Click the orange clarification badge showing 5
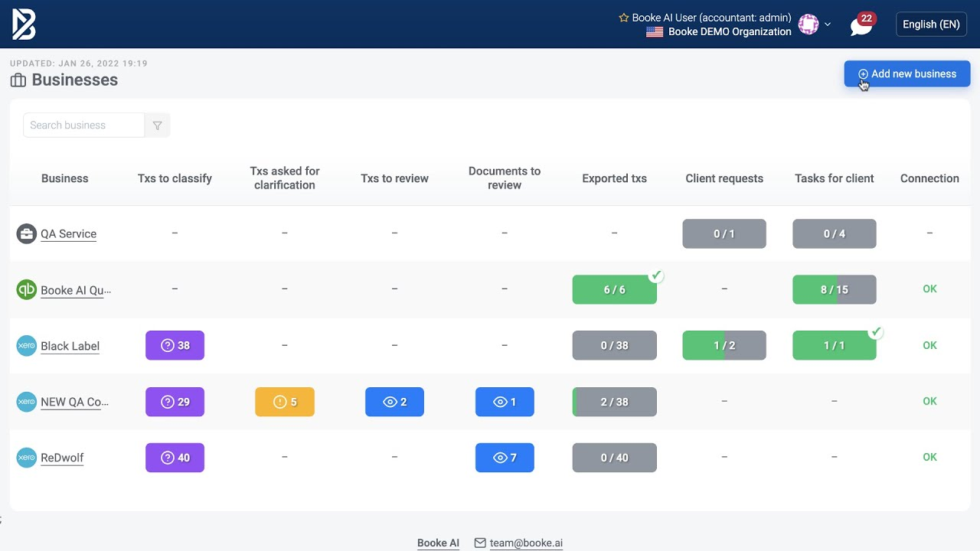Image resolution: width=980 pixels, height=551 pixels. (x=285, y=401)
